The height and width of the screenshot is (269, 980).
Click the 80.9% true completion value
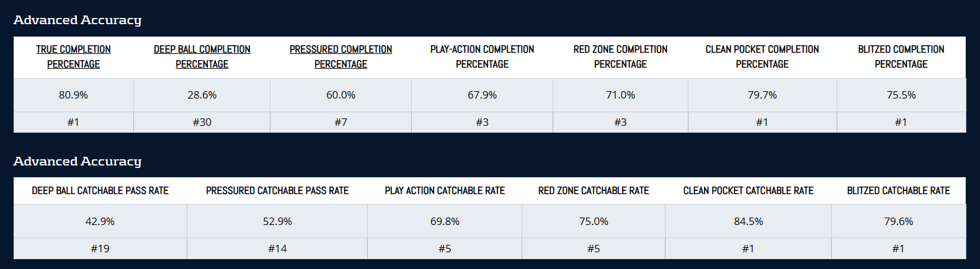[x=73, y=95]
